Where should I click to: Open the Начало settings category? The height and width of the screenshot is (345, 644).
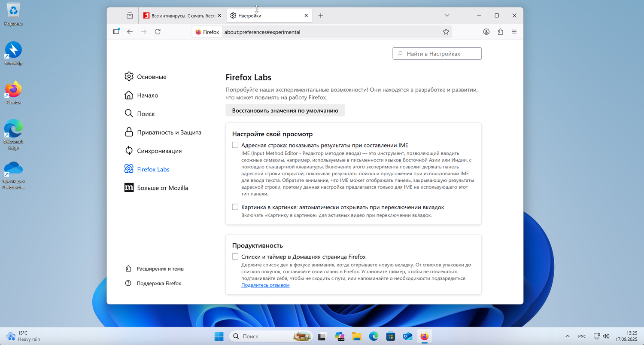[x=141, y=95]
